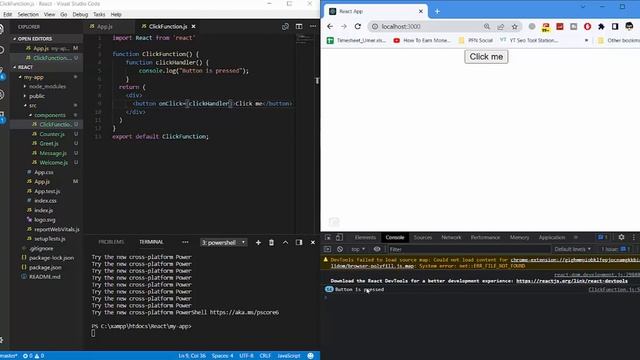The image size is (640, 360).
Task: Open the Default levels dropdown in the console
Action: coord(572,249)
